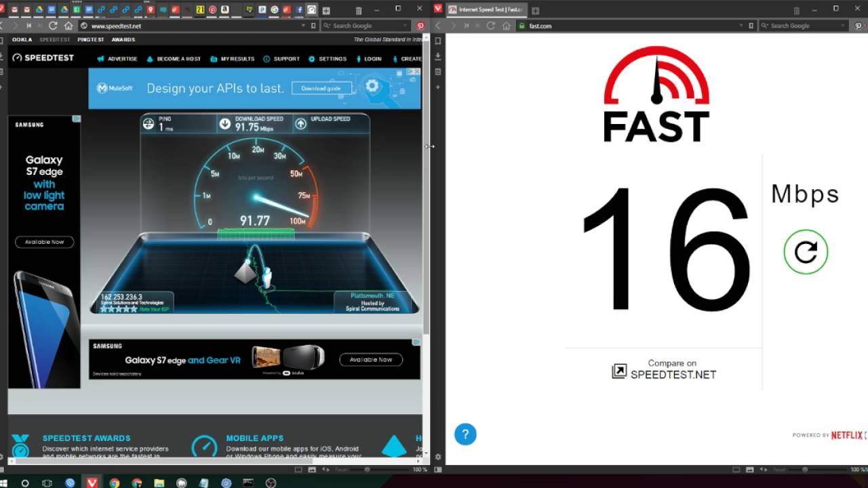This screenshot has width=868, height=488.
Task: Open Vivaldi settings gear in the Fast.com window
Action: (438, 457)
